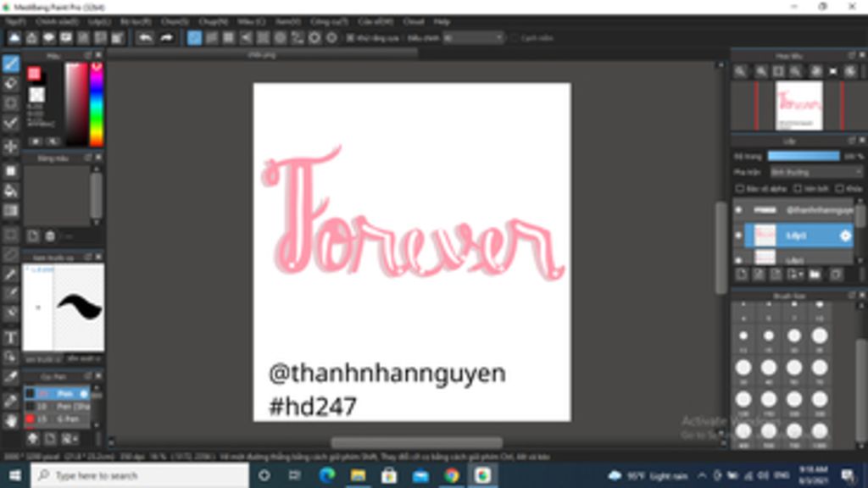
Task: Hide the selected blue highlighted layer
Action: pos(738,236)
